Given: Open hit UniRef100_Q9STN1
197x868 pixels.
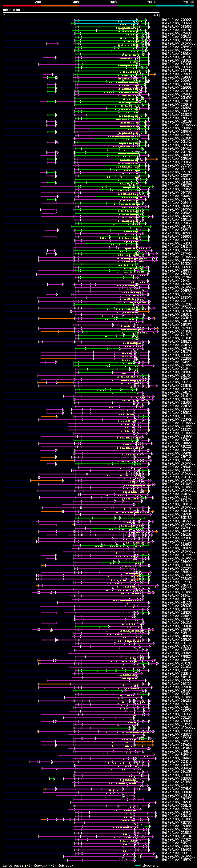Looking at the screenshot, I should click(x=177, y=30).
